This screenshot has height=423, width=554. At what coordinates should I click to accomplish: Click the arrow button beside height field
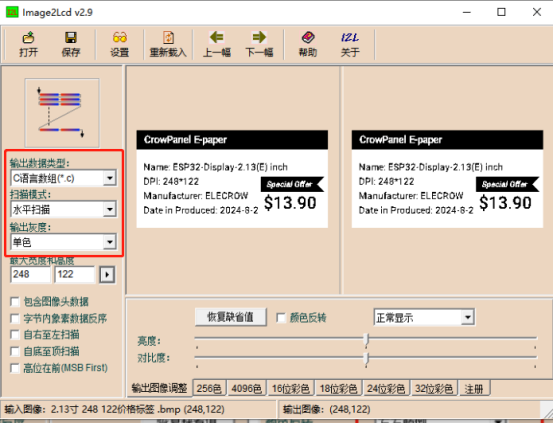pos(107,275)
